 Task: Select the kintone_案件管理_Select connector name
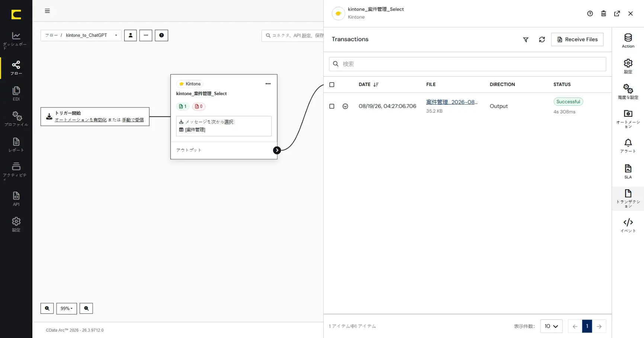point(201,94)
